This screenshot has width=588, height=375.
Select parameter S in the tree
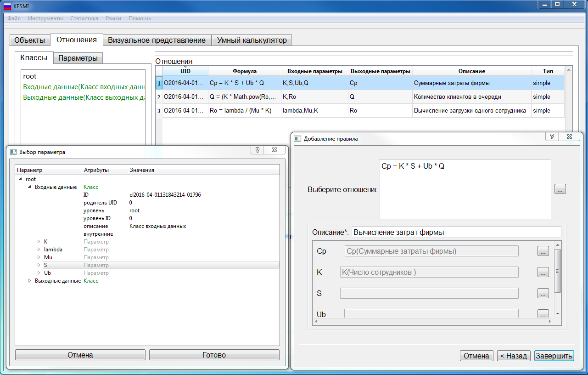click(45, 265)
